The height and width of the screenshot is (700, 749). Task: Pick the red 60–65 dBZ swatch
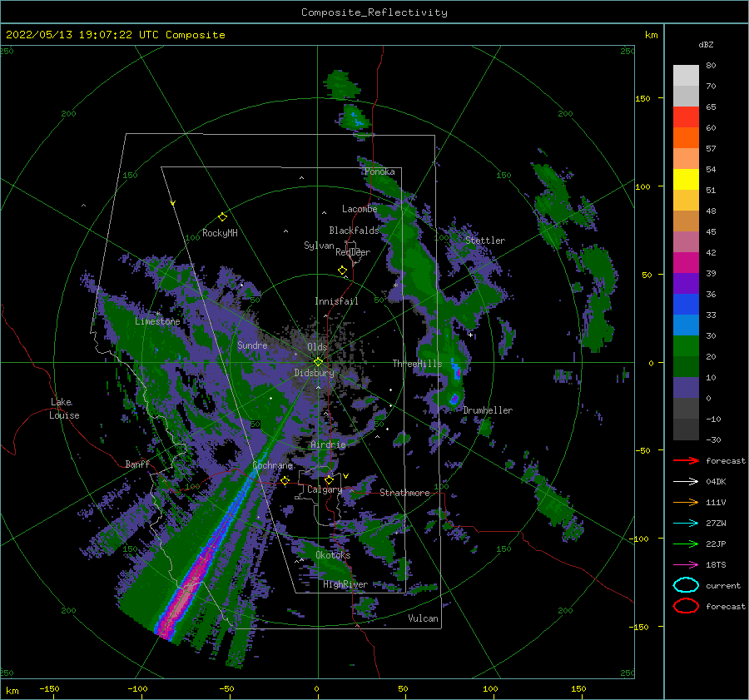686,117
